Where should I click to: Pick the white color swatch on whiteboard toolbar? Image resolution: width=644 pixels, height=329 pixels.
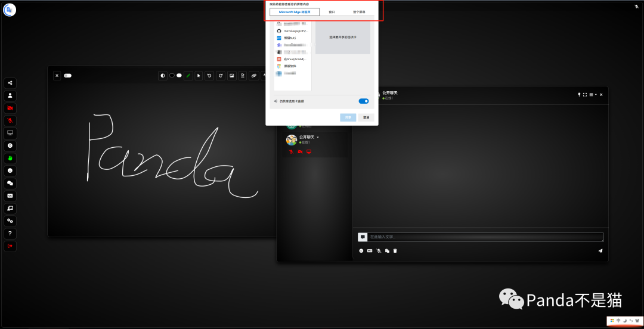pos(179,76)
